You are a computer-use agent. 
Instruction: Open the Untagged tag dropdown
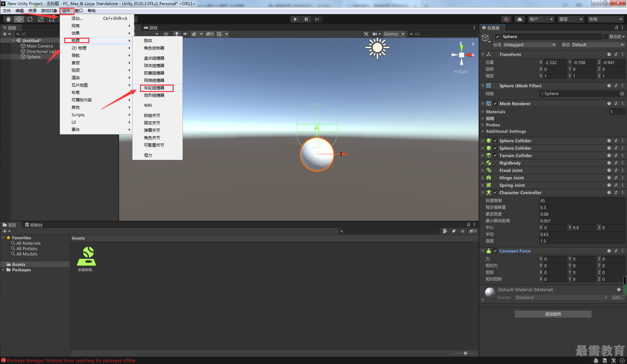(530, 45)
